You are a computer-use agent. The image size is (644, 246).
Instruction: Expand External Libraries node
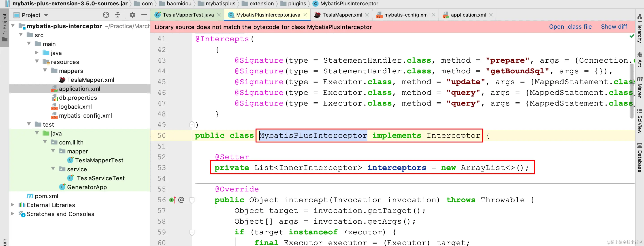point(13,205)
